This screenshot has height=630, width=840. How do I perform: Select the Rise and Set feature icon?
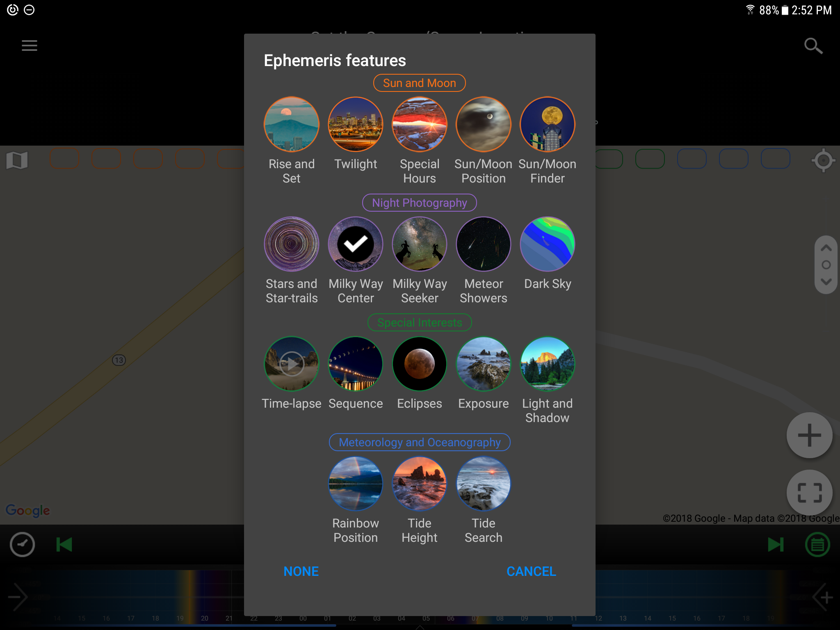(292, 124)
